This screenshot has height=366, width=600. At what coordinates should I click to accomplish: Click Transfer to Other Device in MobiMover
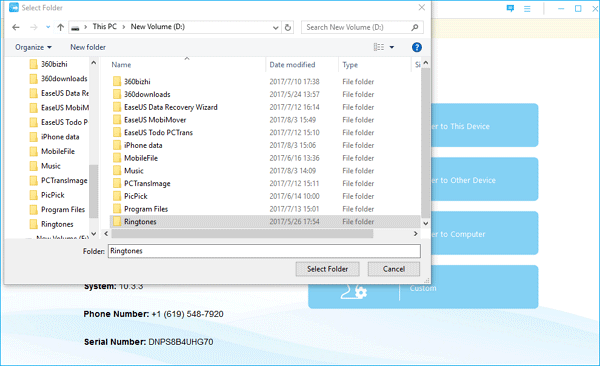(484, 179)
